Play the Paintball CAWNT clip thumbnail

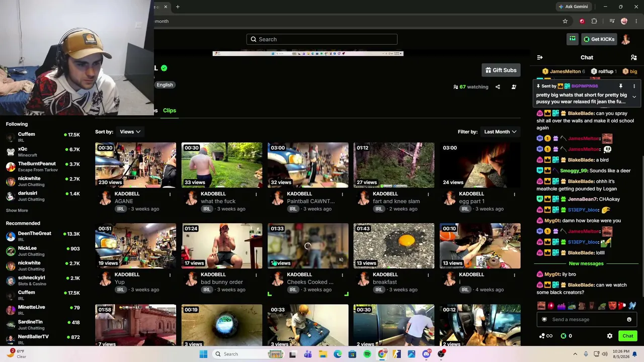[x=308, y=165]
